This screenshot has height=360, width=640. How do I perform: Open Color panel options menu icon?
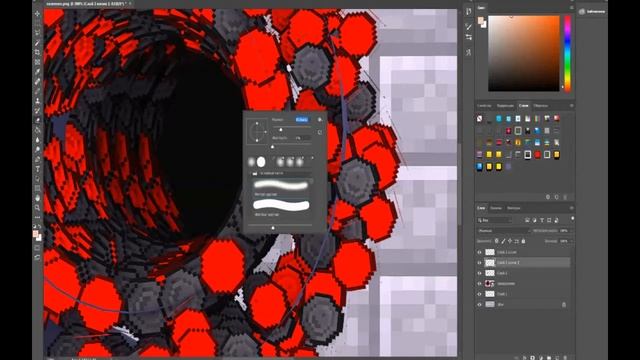click(x=571, y=7)
